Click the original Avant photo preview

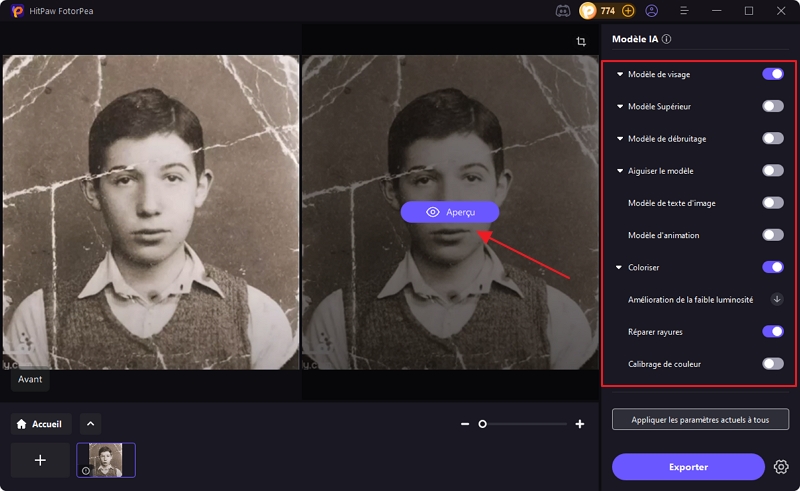point(151,212)
